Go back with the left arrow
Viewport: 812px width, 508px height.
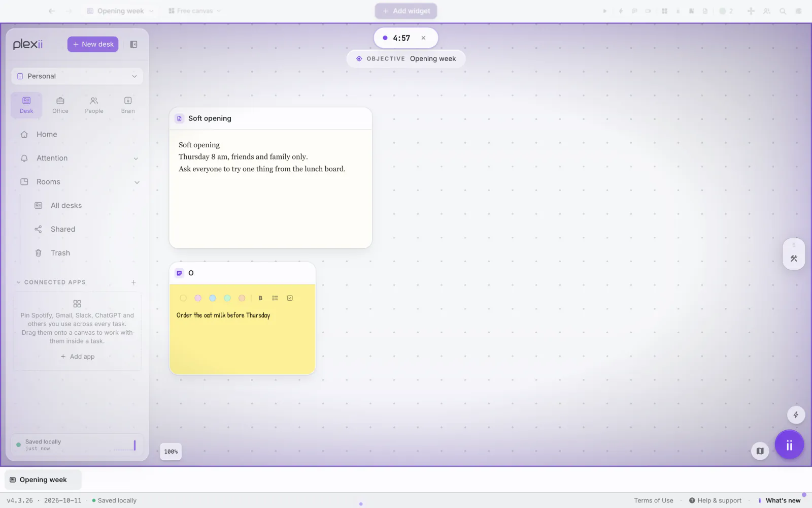[51, 11]
